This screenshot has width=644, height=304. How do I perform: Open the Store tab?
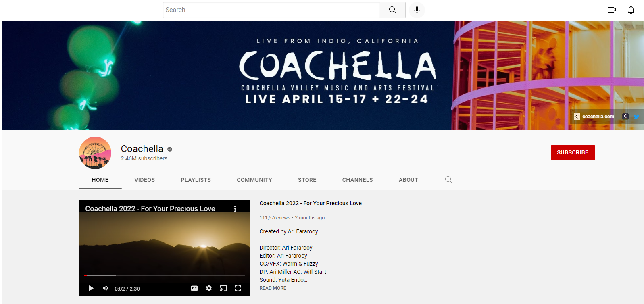[307, 180]
